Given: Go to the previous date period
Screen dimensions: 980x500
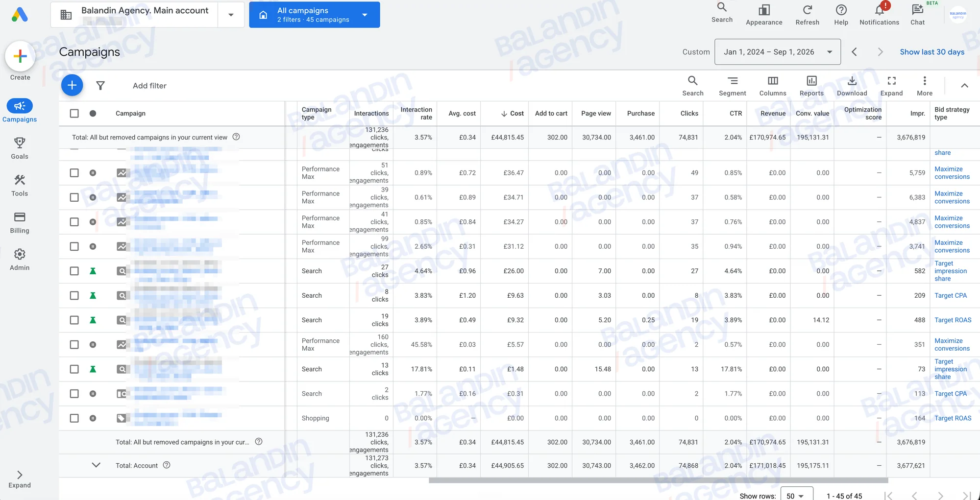Looking at the screenshot, I should [x=854, y=52].
